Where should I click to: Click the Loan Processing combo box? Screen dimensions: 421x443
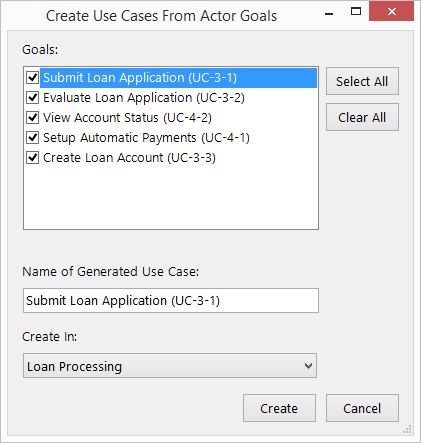point(170,366)
